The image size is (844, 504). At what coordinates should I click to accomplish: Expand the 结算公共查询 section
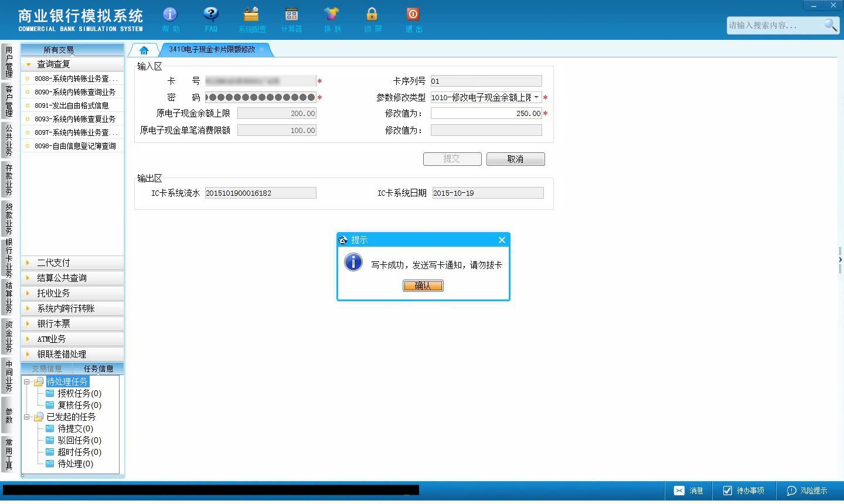click(x=73, y=278)
